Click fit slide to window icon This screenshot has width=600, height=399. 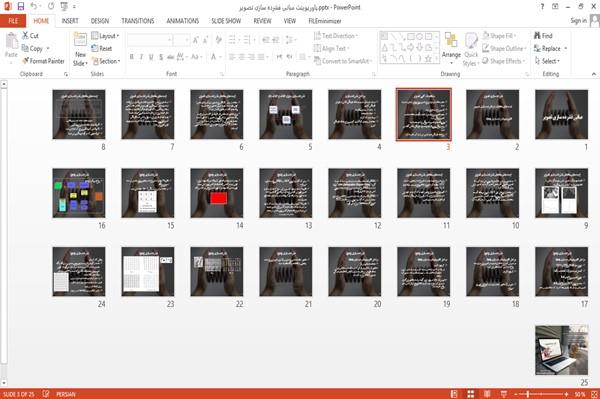click(x=594, y=394)
